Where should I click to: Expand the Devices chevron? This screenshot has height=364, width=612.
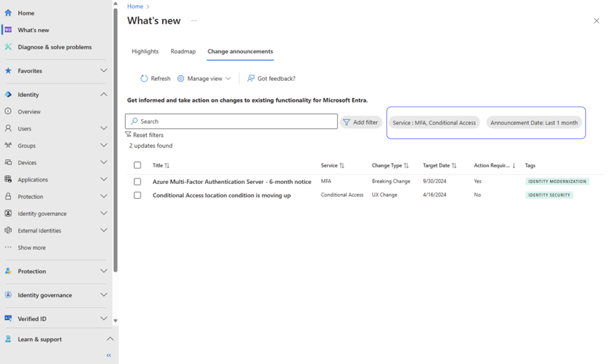tap(104, 163)
